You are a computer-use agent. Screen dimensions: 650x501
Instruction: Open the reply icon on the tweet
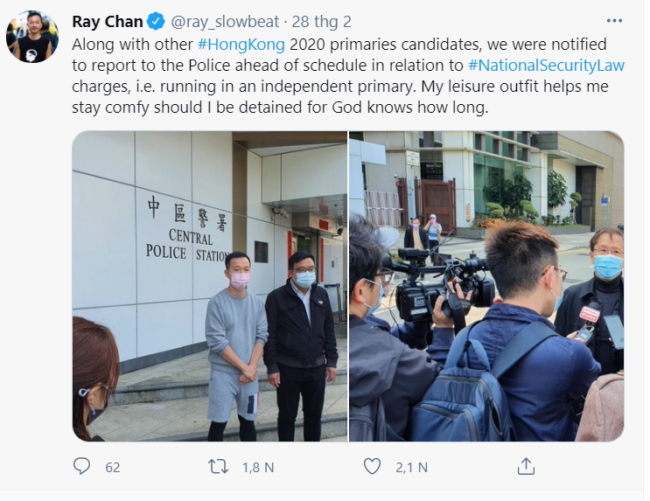[83, 466]
